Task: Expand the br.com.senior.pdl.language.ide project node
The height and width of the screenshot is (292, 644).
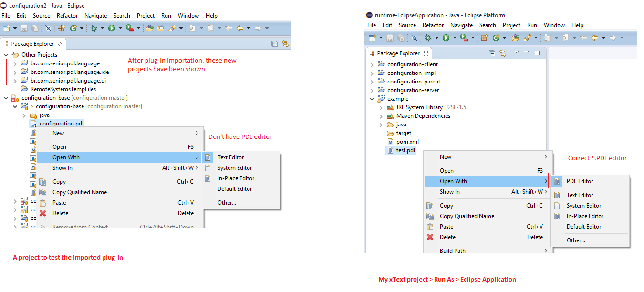Action: (x=15, y=72)
